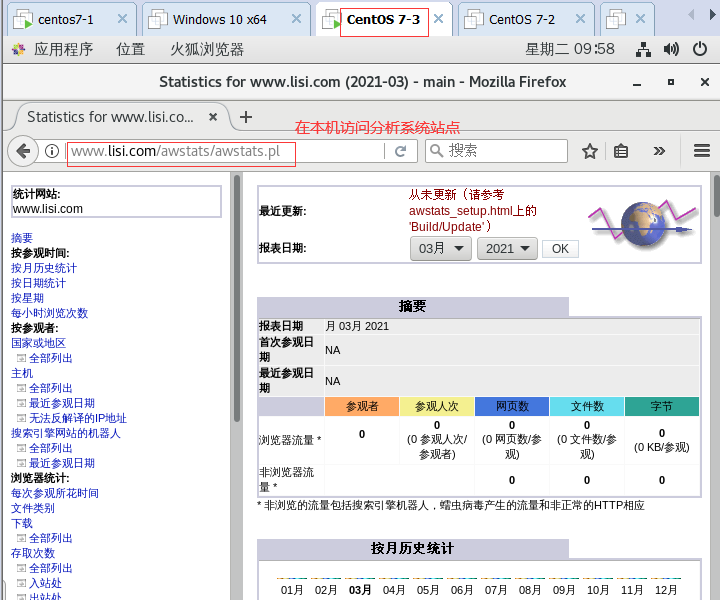This screenshot has width=720, height=600.
Task: Click the Firefox back arrow button
Action: pos(23,151)
